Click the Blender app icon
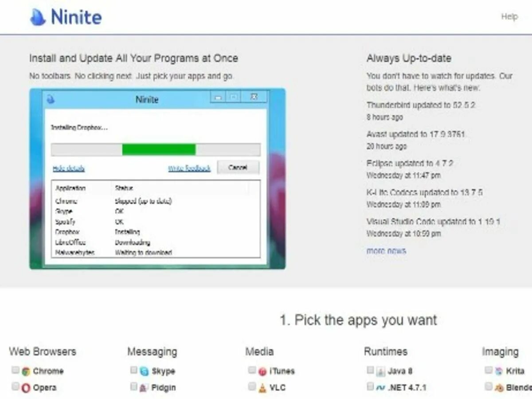532x399 pixels. click(499, 388)
